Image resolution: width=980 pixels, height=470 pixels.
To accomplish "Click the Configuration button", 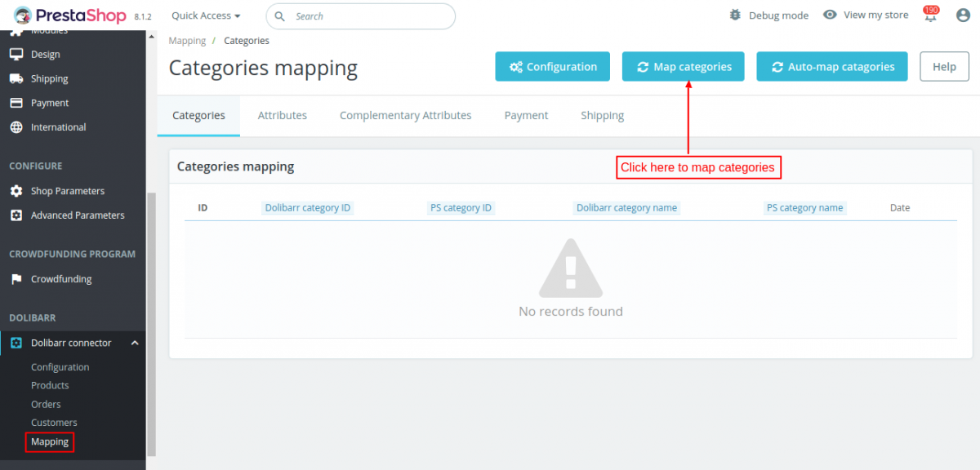I will click(x=552, y=67).
